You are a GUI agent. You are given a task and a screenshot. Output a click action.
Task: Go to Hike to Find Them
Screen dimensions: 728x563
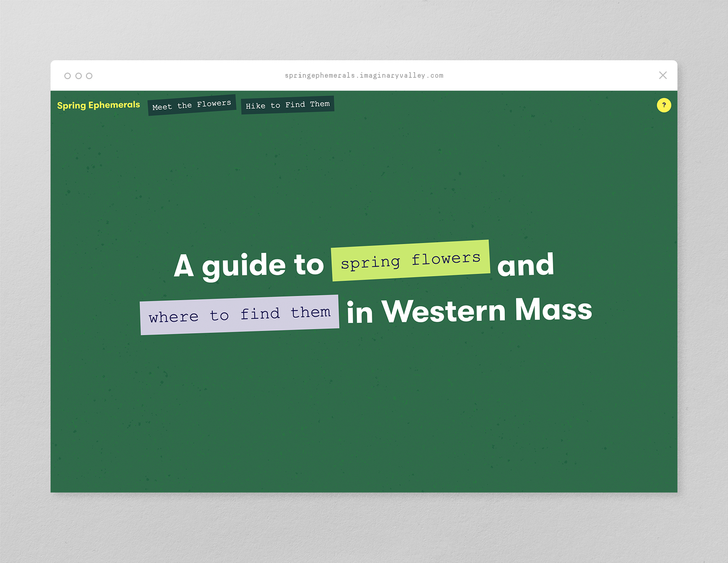287,105
